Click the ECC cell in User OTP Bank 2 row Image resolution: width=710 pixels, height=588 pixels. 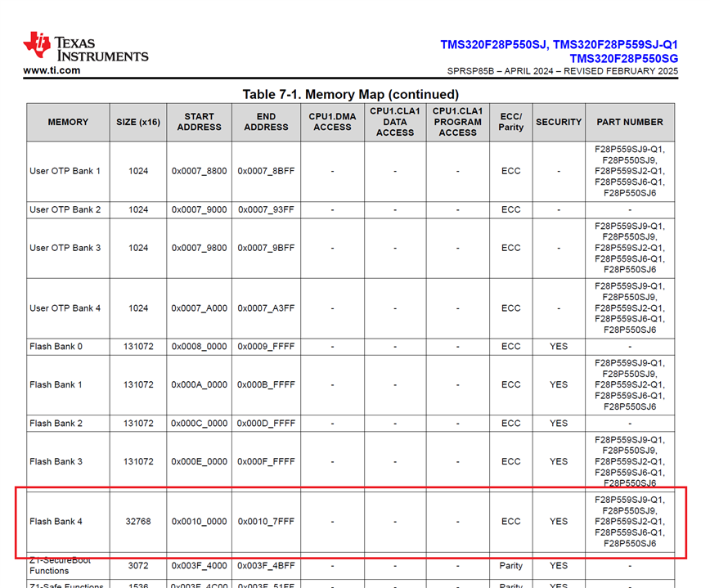coord(510,209)
